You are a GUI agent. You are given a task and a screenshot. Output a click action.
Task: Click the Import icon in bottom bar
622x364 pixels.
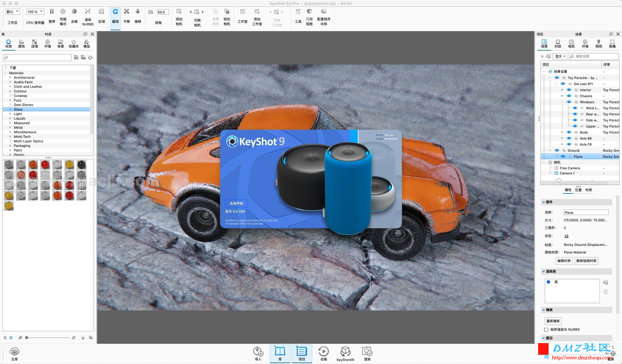(258, 352)
